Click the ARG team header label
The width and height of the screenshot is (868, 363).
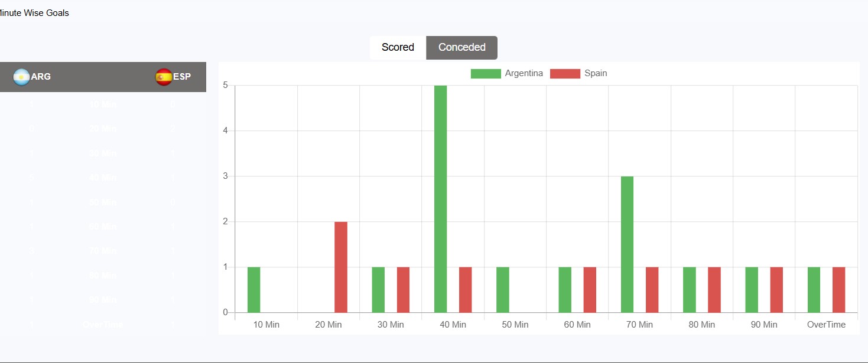click(x=41, y=77)
